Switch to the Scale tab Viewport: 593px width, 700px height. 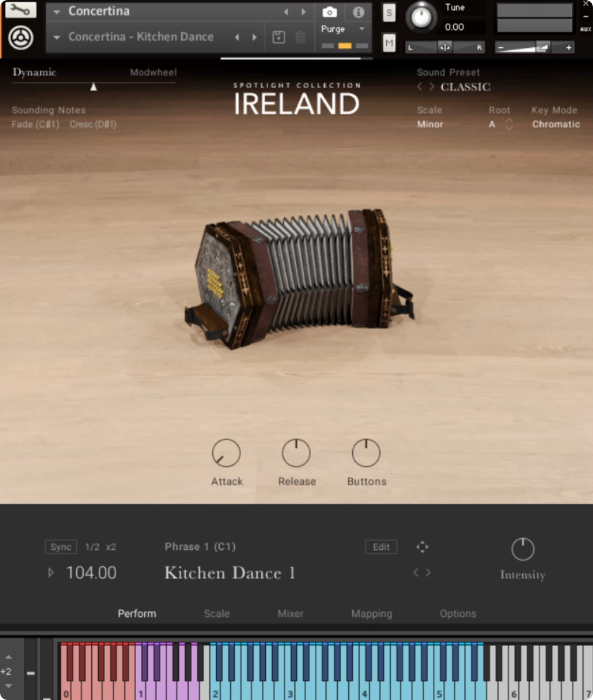tap(217, 613)
